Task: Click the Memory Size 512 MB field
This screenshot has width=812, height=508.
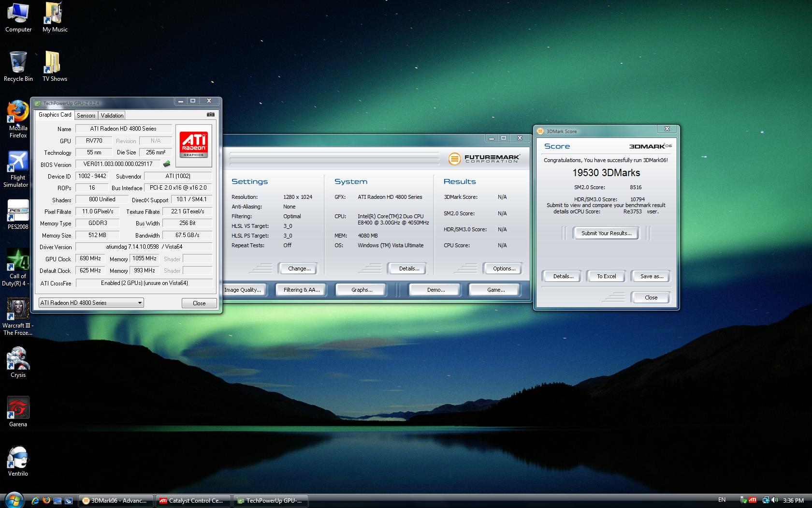Action: click(x=97, y=235)
